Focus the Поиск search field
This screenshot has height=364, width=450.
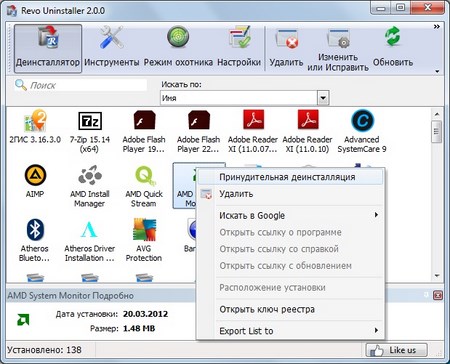[80, 85]
